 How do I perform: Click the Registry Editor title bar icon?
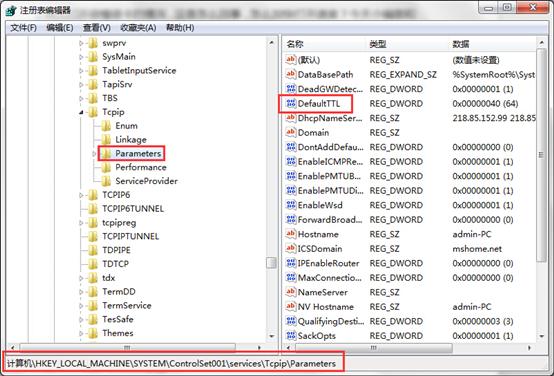(11, 11)
